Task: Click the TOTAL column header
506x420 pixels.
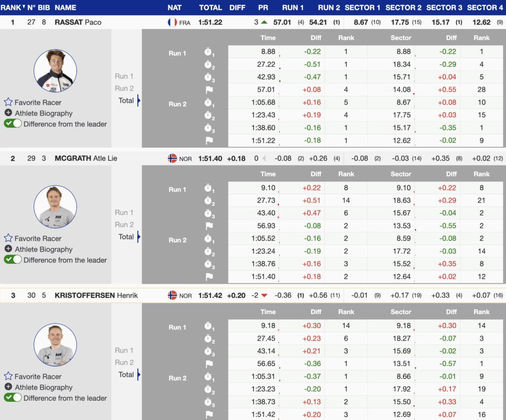Action: 211,7
